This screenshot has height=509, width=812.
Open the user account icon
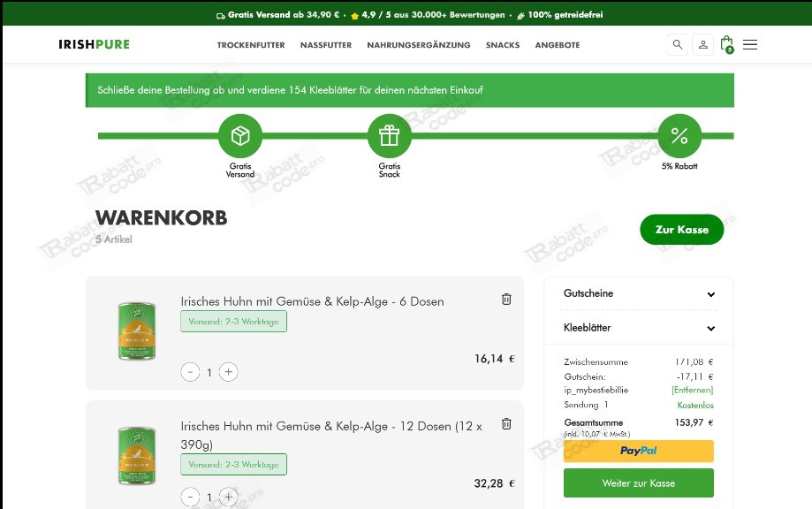coord(702,44)
